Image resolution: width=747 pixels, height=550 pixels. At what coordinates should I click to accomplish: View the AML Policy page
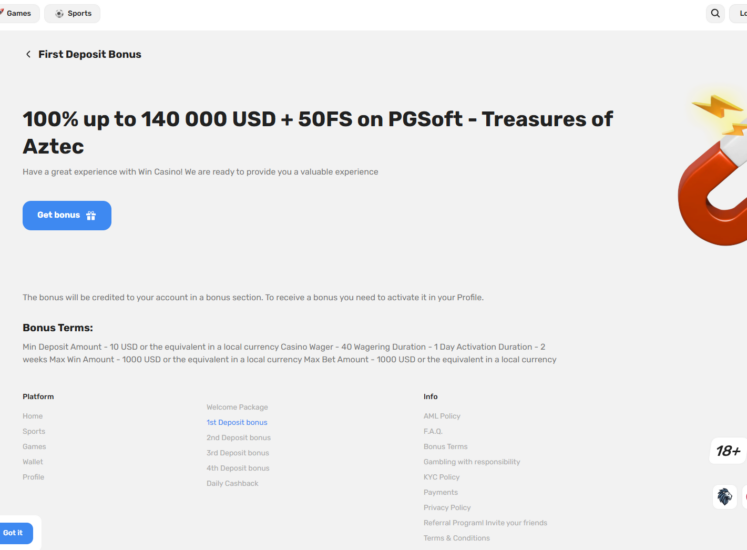(441, 416)
